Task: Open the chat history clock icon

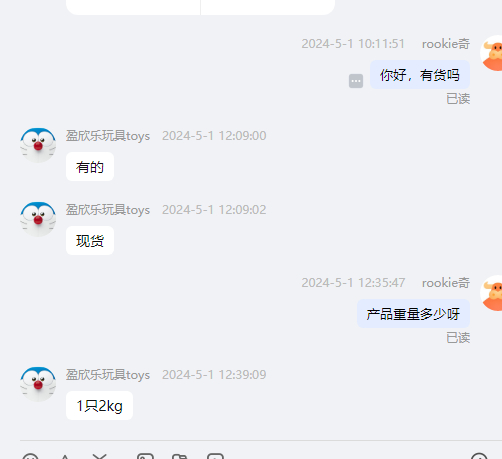Action: pos(479,456)
